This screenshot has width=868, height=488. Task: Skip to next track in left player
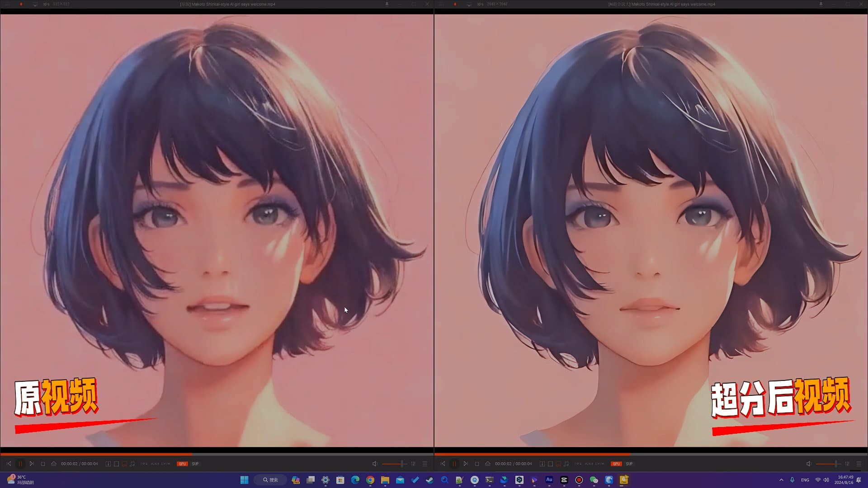tap(31, 464)
